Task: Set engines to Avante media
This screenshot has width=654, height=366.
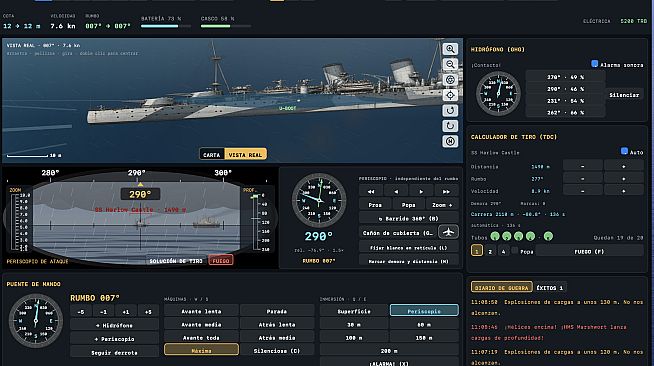Action: click(201, 324)
